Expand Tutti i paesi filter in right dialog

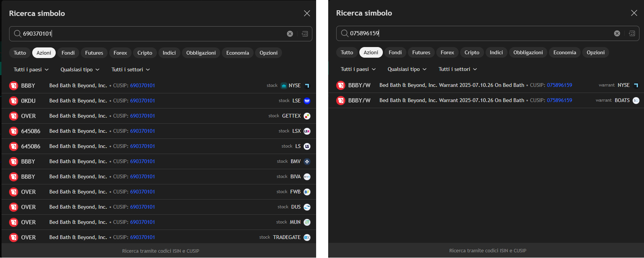click(x=358, y=69)
